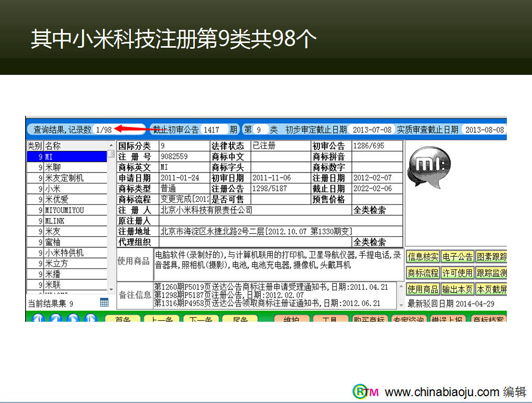Click the 名称 column header

click(x=75, y=146)
